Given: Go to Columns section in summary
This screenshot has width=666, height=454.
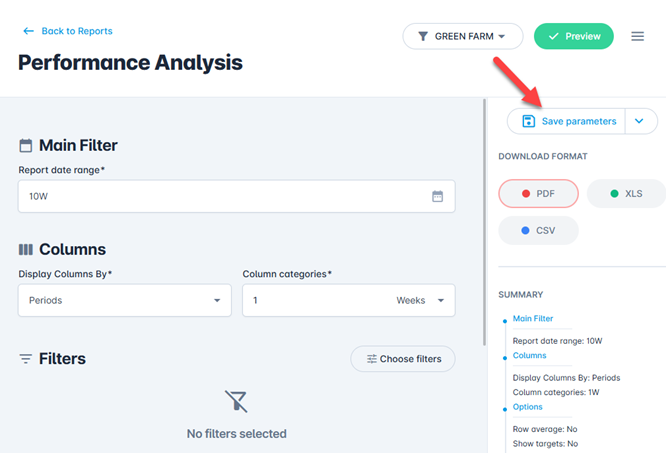Looking at the screenshot, I should [529, 355].
